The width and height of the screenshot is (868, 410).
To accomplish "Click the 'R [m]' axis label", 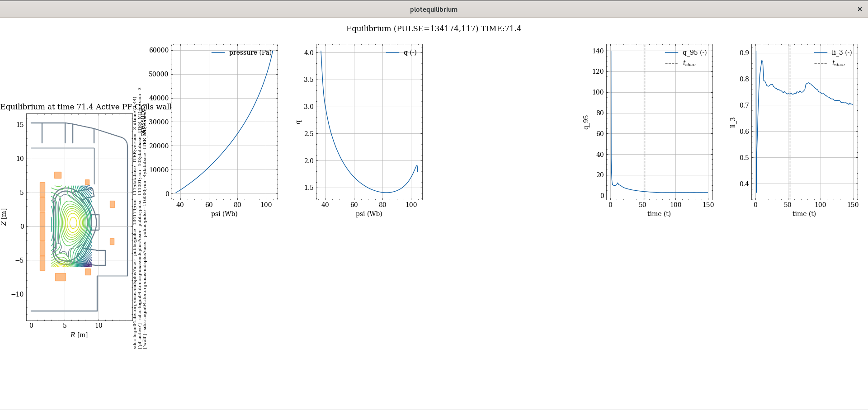I will (x=79, y=335).
